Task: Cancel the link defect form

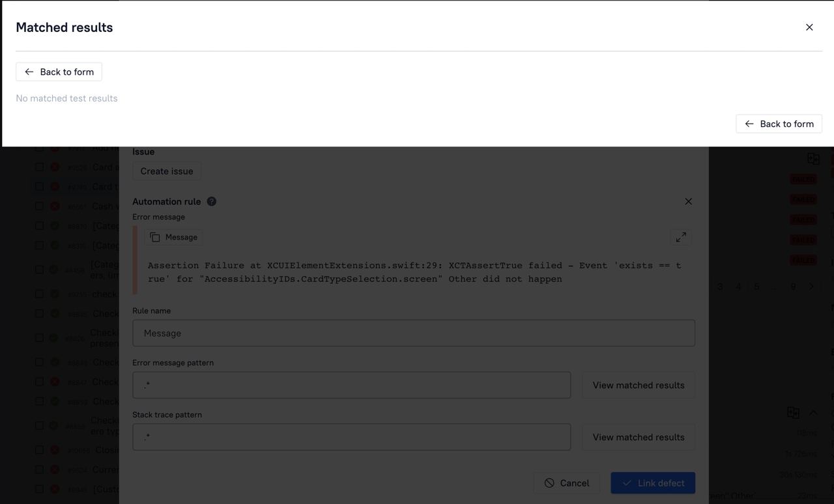Action: tap(567, 483)
